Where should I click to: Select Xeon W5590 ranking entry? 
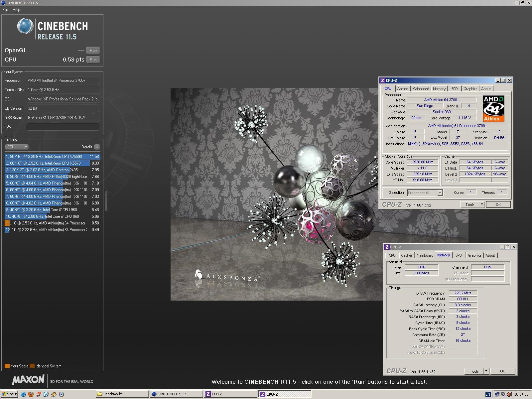coord(52,157)
